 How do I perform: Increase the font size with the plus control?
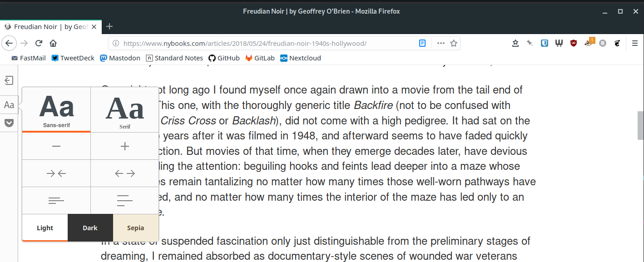[x=124, y=146]
